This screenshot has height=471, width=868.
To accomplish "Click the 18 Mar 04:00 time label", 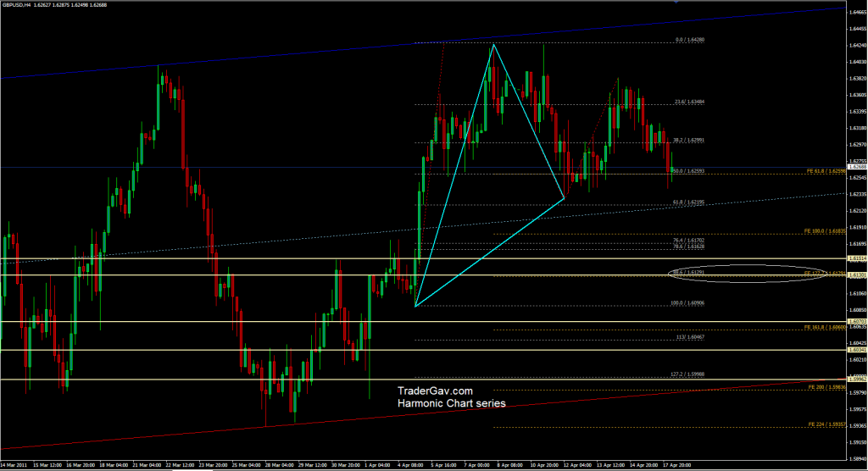I will pyautogui.click(x=114, y=465).
